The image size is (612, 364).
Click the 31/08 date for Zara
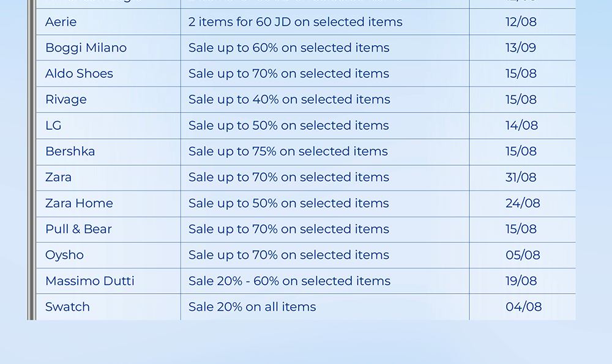point(521,177)
